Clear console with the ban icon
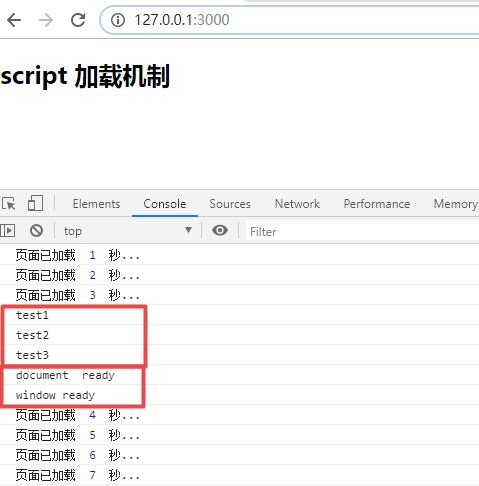 pos(36,231)
